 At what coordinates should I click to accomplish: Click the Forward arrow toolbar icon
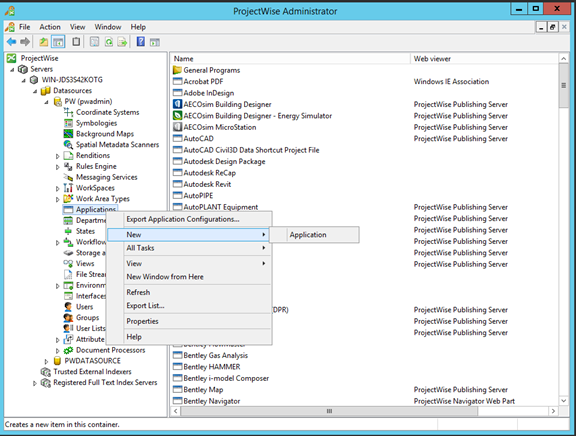(25, 42)
